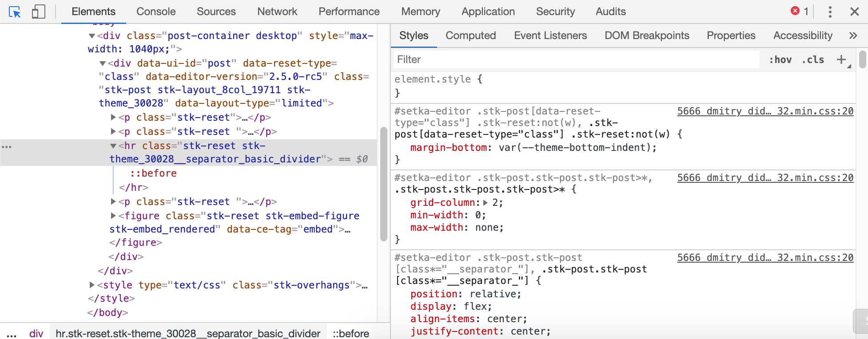Open the ellipsis actions for the selected hr node
Image resolution: width=868 pixels, height=339 pixels.
tap(7, 146)
